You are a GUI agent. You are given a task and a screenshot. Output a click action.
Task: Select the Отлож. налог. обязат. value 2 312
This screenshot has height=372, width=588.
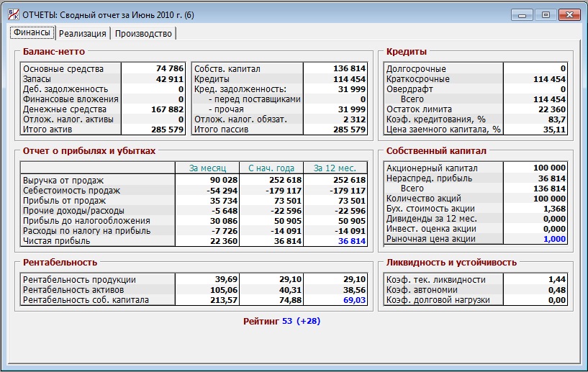tap(354, 119)
